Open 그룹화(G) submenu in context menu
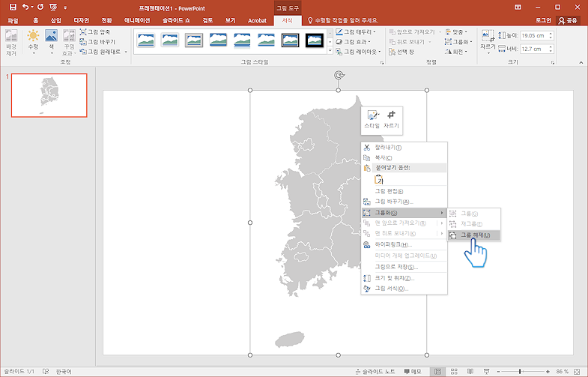 coord(404,213)
